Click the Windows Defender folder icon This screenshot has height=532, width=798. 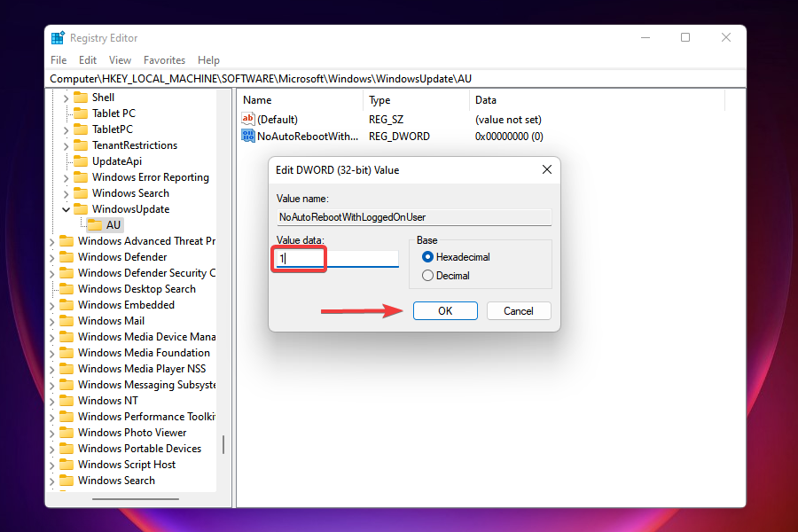[66, 256]
